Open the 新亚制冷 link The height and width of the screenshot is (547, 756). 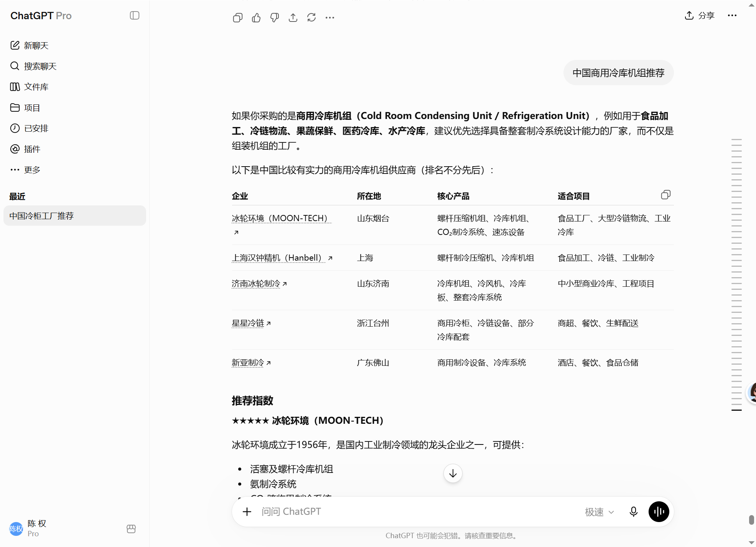[x=251, y=363]
